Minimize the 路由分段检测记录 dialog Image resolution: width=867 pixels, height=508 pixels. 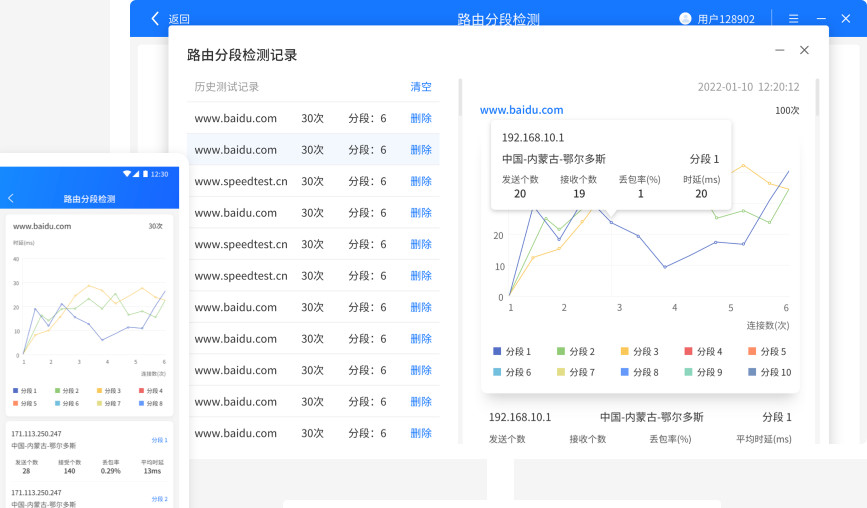[x=780, y=50]
